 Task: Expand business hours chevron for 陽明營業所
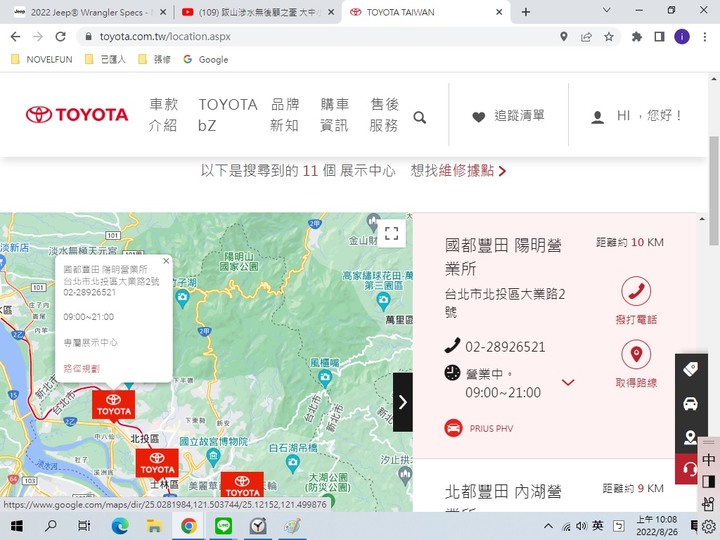tap(568, 382)
